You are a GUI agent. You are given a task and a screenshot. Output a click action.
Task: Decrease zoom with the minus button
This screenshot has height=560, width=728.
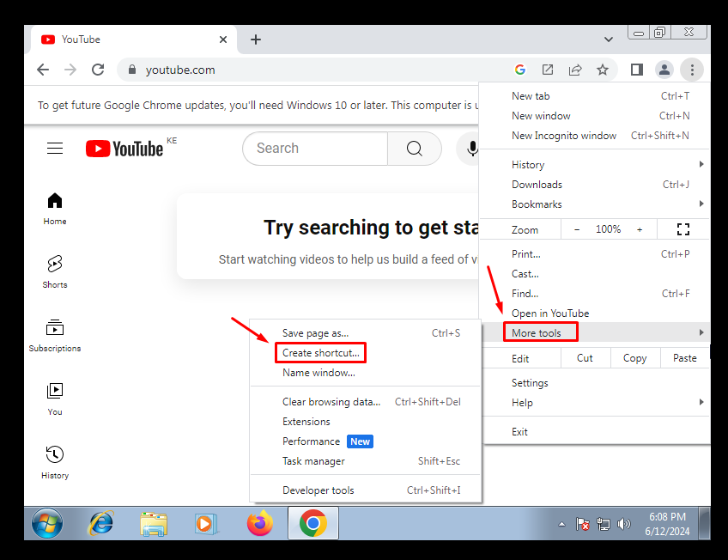point(577,229)
